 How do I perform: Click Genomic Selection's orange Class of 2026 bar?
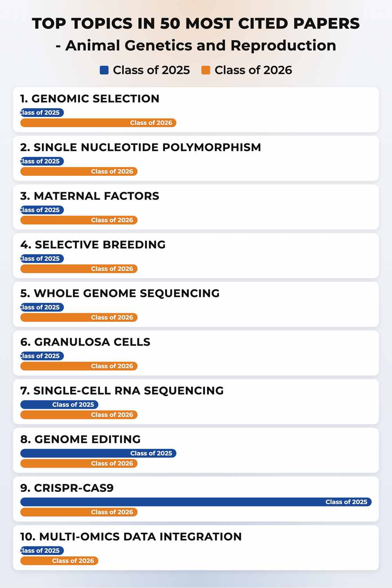pyautogui.click(x=98, y=123)
